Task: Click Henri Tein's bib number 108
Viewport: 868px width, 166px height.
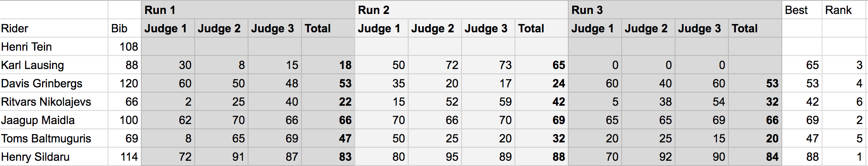Action: [x=125, y=46]
